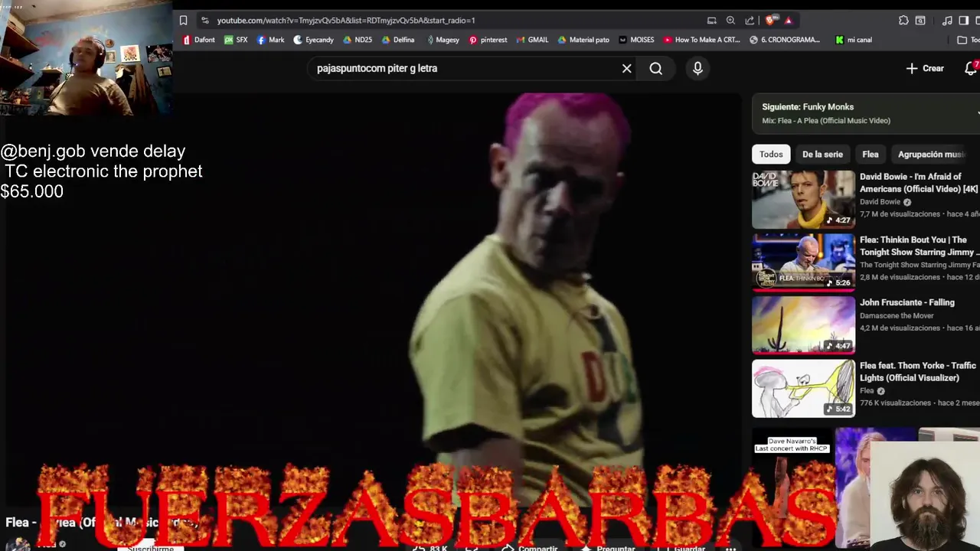Click the bookmark page icon left of URL
Viewport: 980px width, 551px height.
pyautogui.click(x=183, y=21)
